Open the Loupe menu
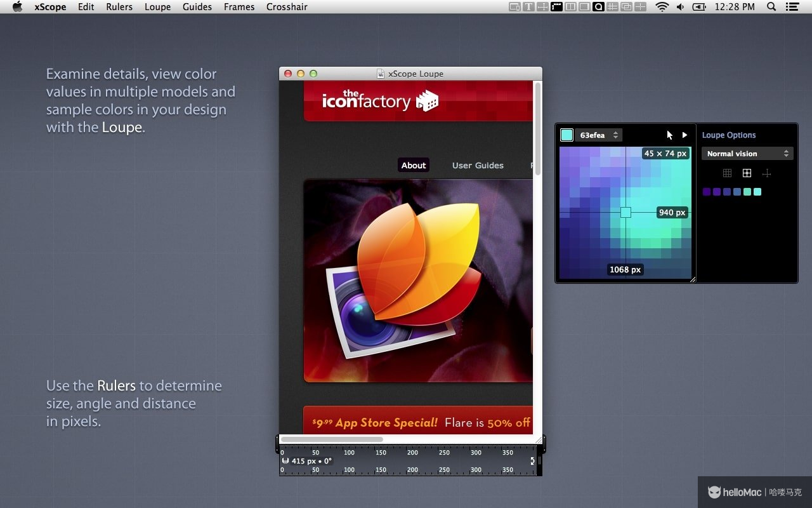Image resolution: width=812 pixels, height=508 pixels. click(157, 7)
